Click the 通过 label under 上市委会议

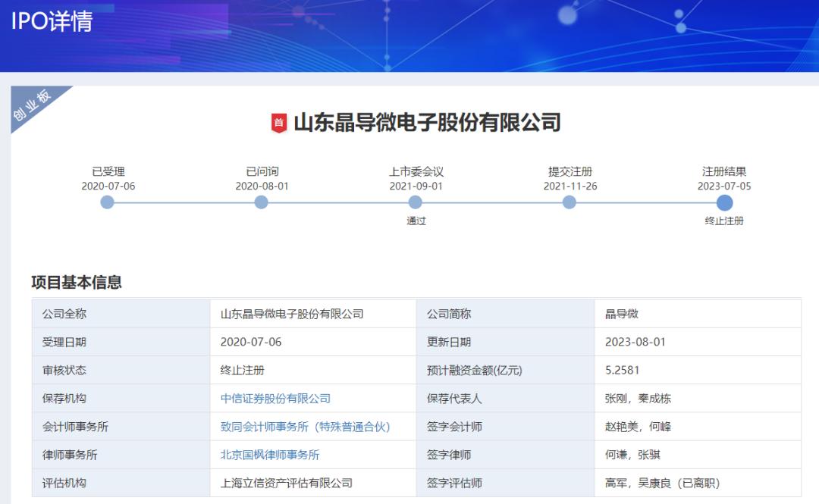point(416,221)
